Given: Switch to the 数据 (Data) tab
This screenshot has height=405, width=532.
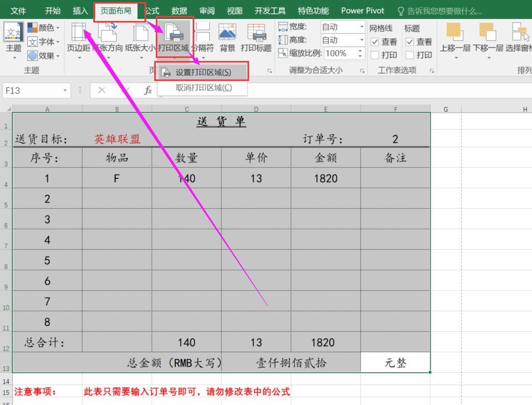Looking at the screenshot, I should pyautogui.click(x=179, y=11).
